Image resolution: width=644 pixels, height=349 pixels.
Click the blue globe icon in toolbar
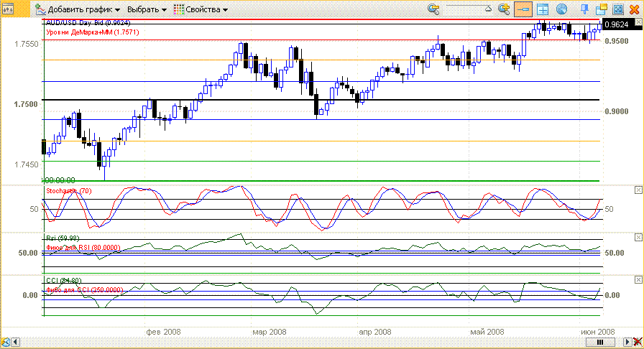pos(561,9)
